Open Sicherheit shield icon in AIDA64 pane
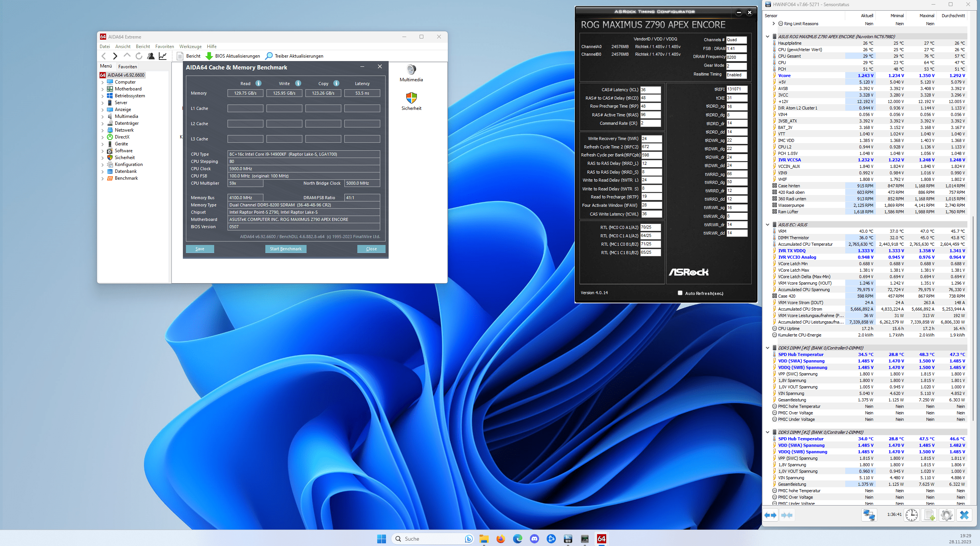The width and height of the screenshot is (980, 546). [x=411, y=101]
